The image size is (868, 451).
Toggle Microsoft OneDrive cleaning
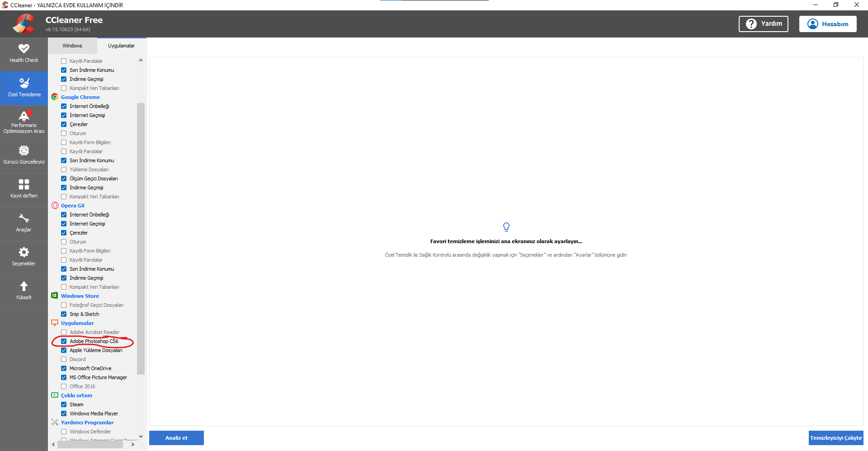tap(64, 368)
